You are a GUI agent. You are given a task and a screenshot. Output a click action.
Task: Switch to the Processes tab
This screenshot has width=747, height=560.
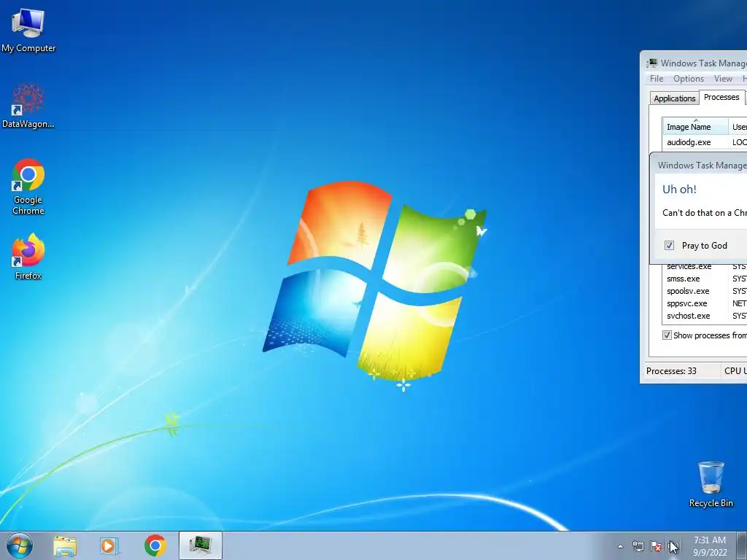point(721,97)
